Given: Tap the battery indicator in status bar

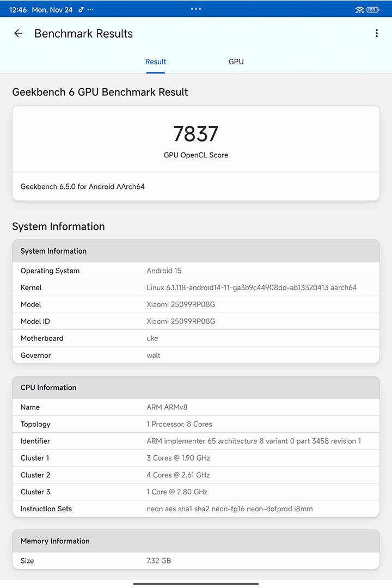Looking at the screenshot, I should coord(373,10).
